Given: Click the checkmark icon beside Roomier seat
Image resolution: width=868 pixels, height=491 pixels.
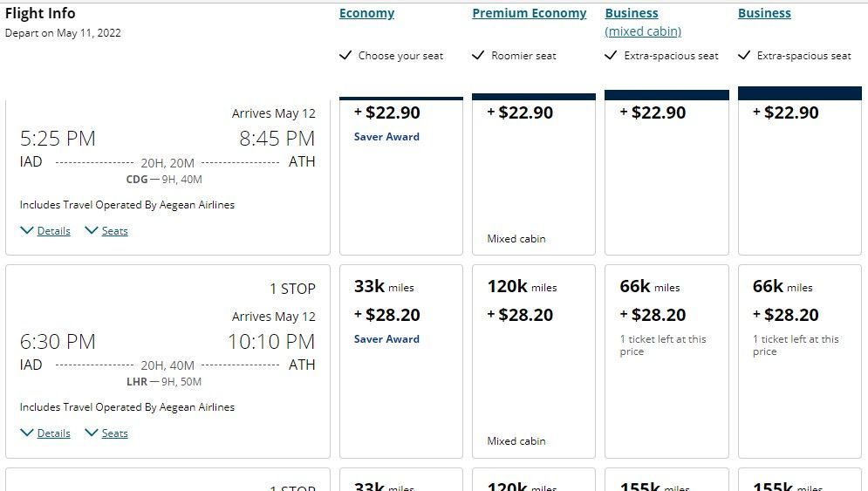Looking at the screenshot, I should pyautogui.click(x=478, y=56).
